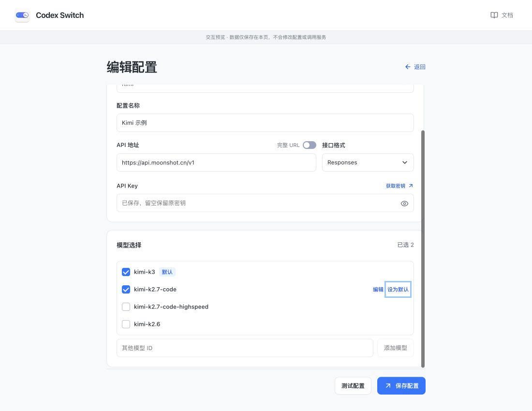Click the external link arrow beside 获取密钥

(411, 186)
